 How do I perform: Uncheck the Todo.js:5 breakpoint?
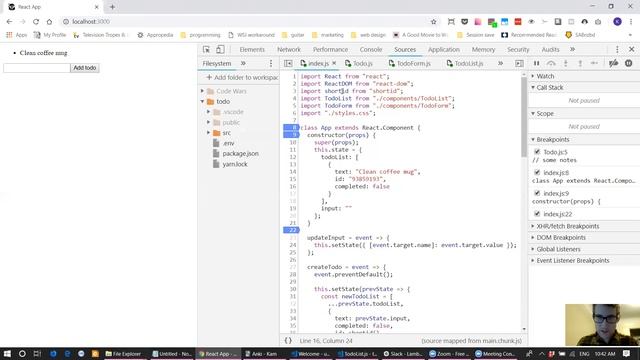tap(537, 152)
